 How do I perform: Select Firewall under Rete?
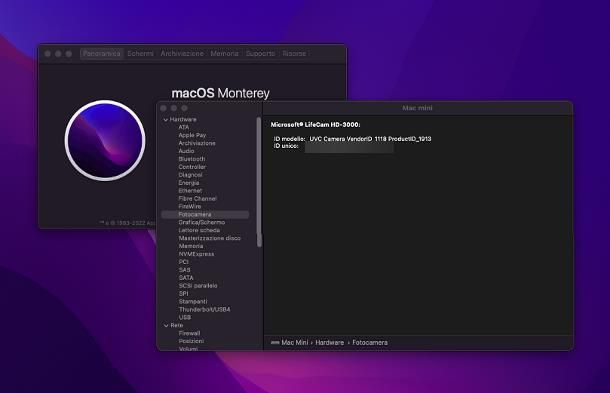[x=189, y=333]
